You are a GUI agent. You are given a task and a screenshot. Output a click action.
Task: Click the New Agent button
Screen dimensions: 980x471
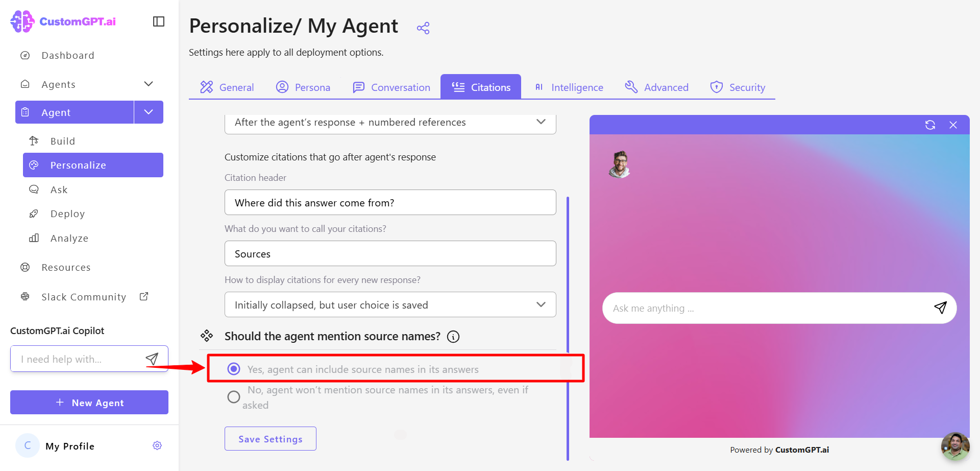point(89,403)
